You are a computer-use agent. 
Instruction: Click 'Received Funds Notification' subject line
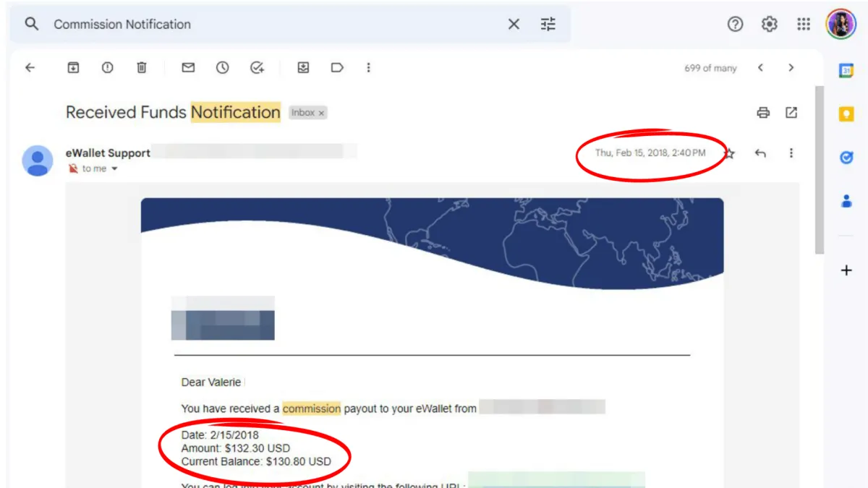point(173,112)
